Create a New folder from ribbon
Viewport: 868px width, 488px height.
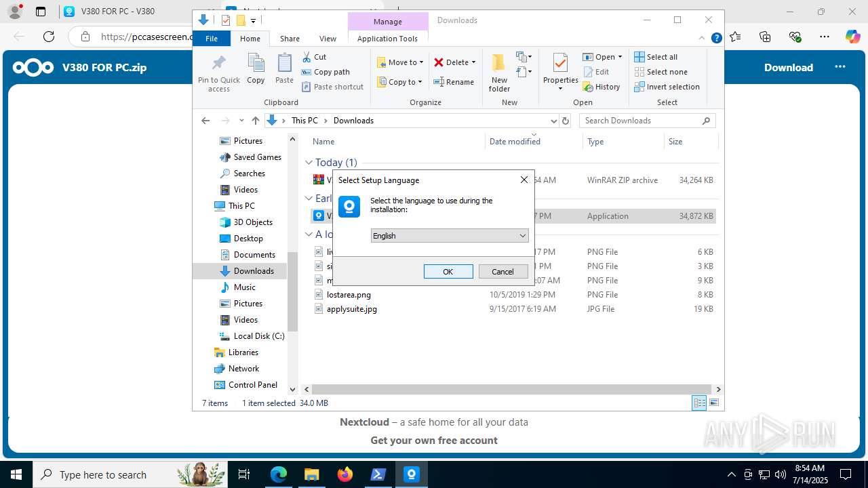[x=499, y=73]
